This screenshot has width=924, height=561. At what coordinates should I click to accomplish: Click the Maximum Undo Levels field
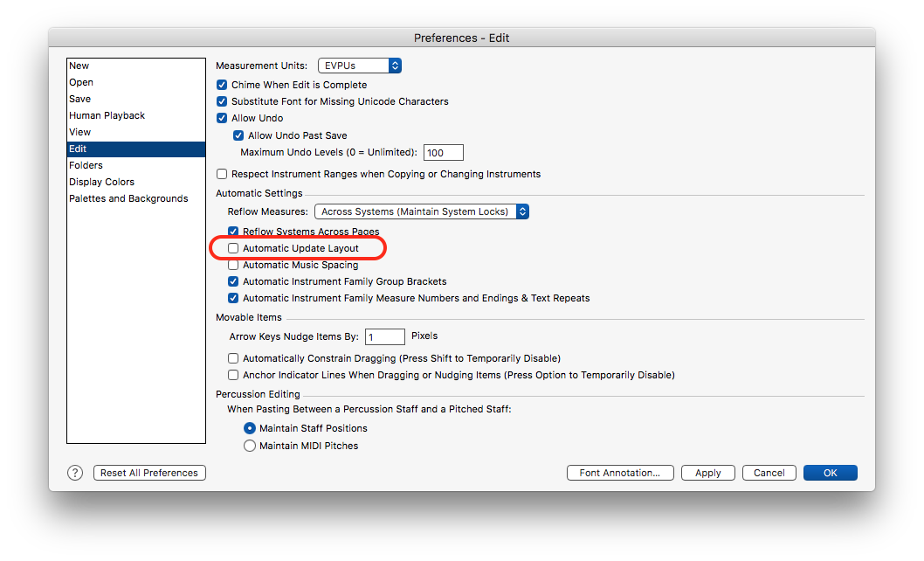coord(443,153)
